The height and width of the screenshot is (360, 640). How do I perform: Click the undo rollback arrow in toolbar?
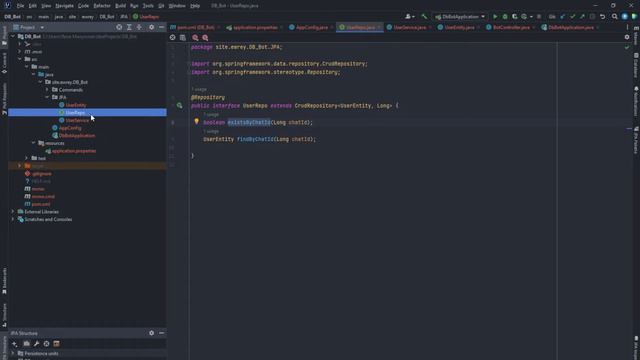[602, 17]
